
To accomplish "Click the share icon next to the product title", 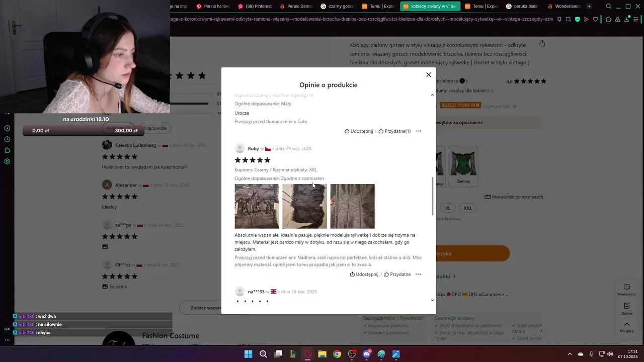I will coord(542,44).
